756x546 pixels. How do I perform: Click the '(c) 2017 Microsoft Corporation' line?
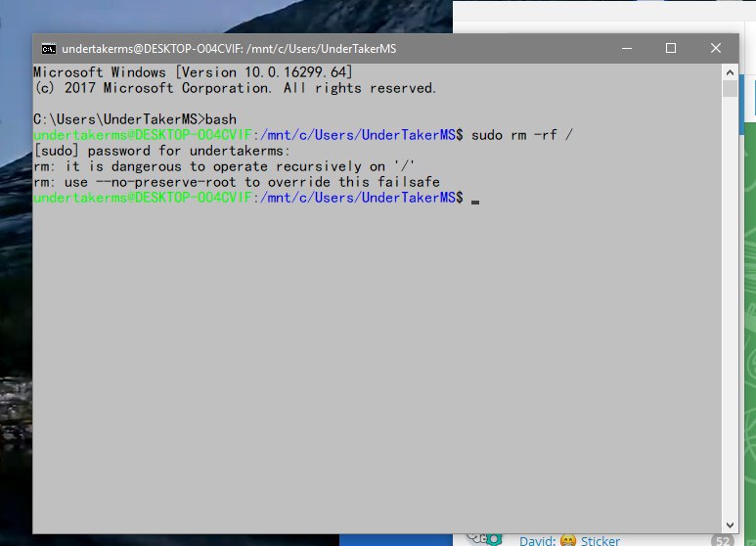pos(236,88)
